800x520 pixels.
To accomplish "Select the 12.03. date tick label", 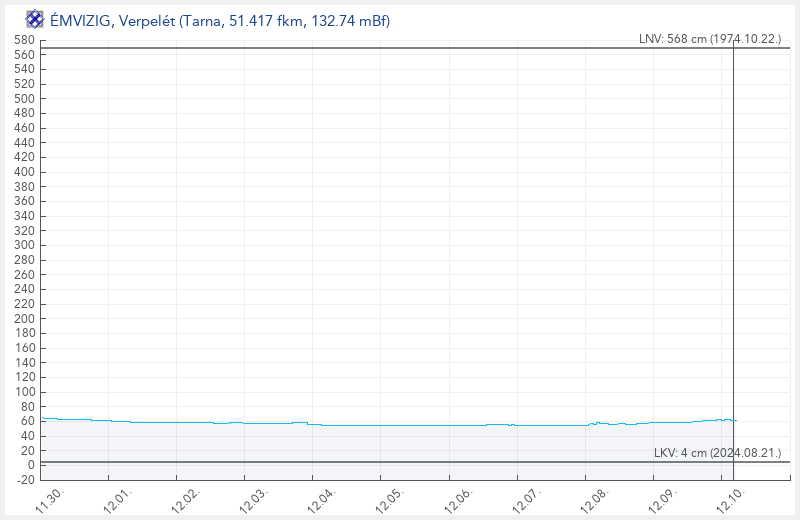I will [255, 499].
